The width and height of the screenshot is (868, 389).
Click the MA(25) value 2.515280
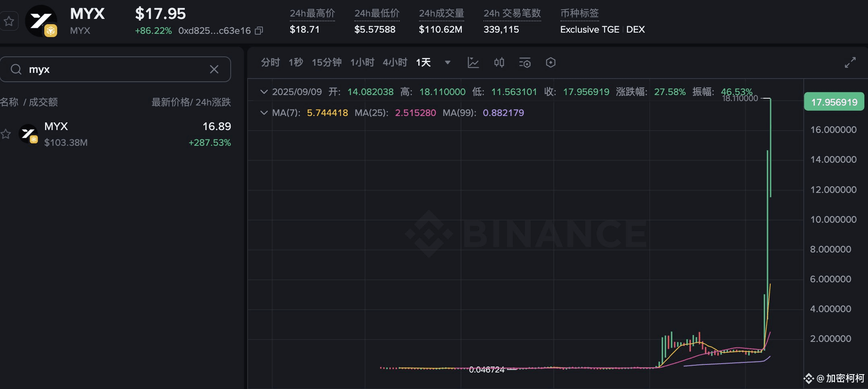[x=415, y=113]
